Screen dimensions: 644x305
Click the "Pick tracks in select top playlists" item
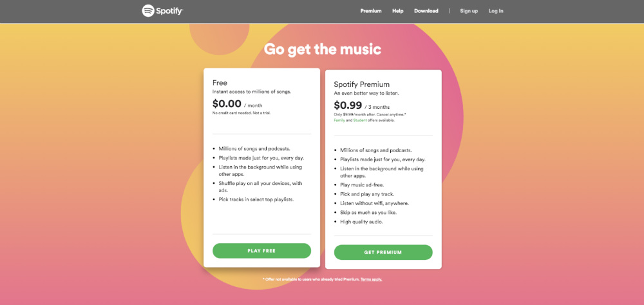[256, 200]
